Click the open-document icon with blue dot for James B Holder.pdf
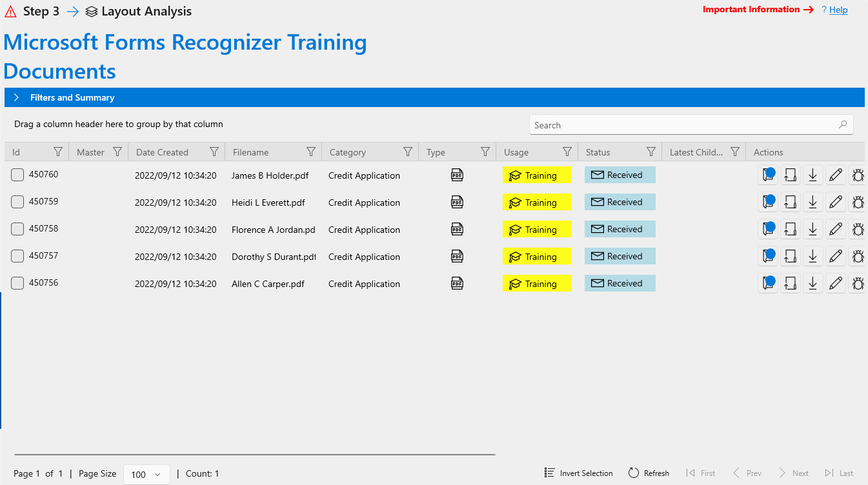This screenshot has width=868, height=485. 767,175
